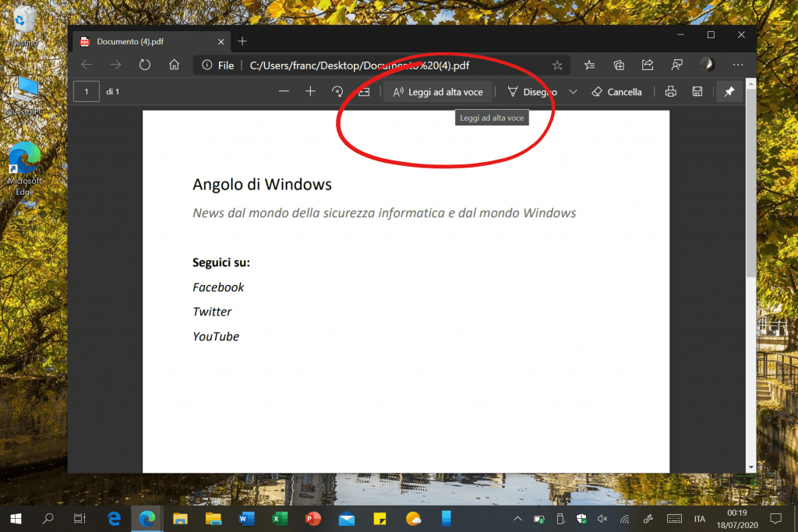Toggle the pin toolbar button

(729, 92)
